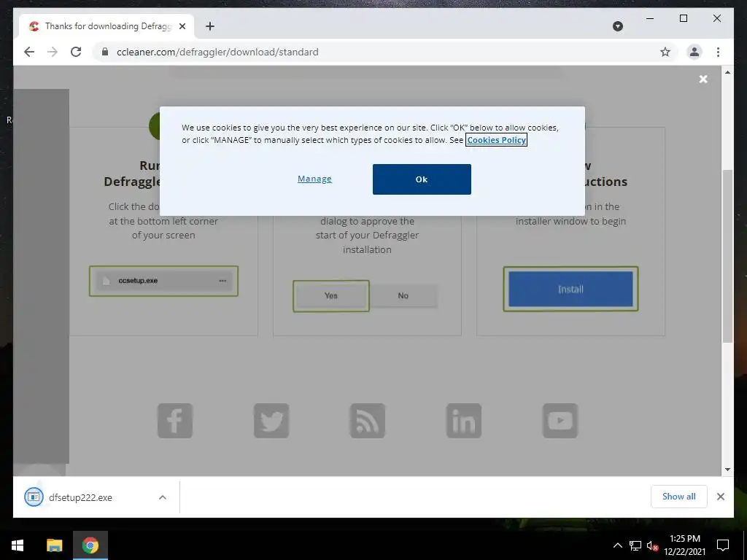Accept cookies with the Ok button
This screenshot has width=747, height=560.
tap(422, 179)
